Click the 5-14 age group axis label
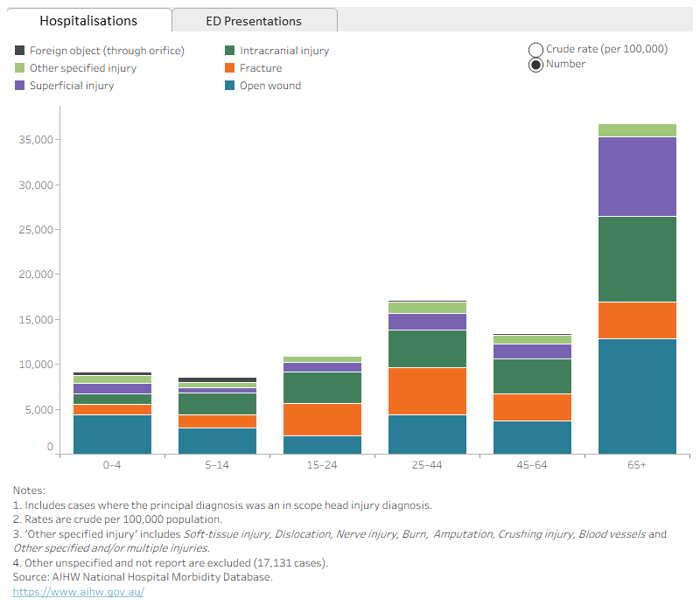Image resolution: width=700 pixels, height=612 pixels. [x=217, y=465]
